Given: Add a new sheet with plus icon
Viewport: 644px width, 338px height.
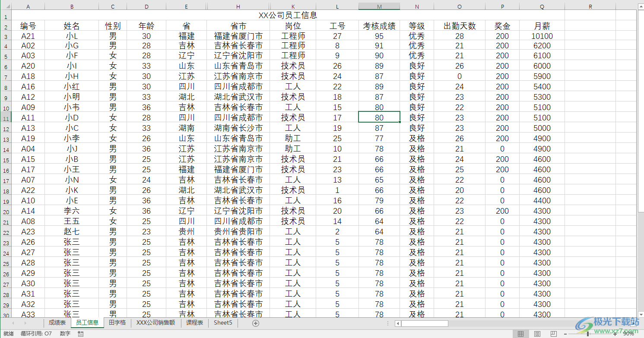Looking at the screenshot, I should pyautogui.click(x=256, y=323).
